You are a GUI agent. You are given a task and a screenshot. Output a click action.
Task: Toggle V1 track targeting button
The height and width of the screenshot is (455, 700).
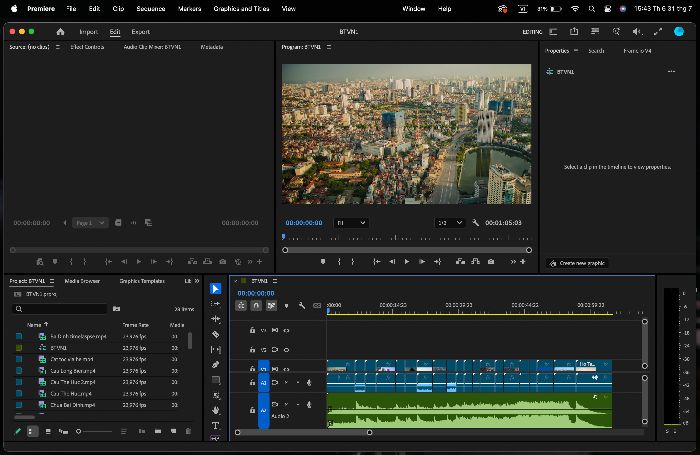[264, 367]
